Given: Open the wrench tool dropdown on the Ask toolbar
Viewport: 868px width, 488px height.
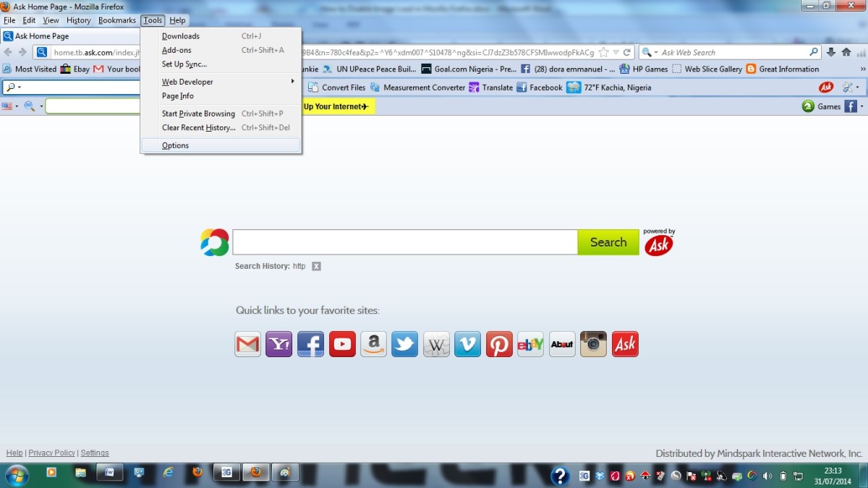Looking at the screenshot, I should [x=848, y=86].
